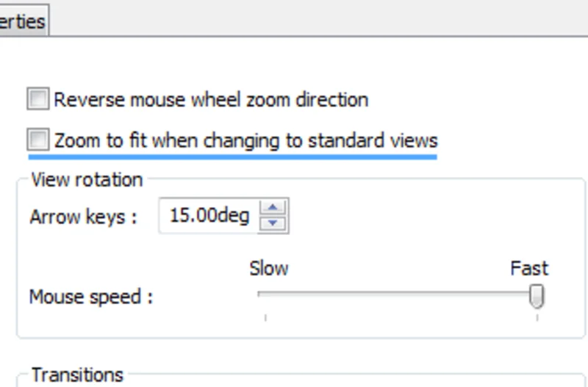
Task: Click the "Arrow keys :" label
Action: tap(83, 217)
